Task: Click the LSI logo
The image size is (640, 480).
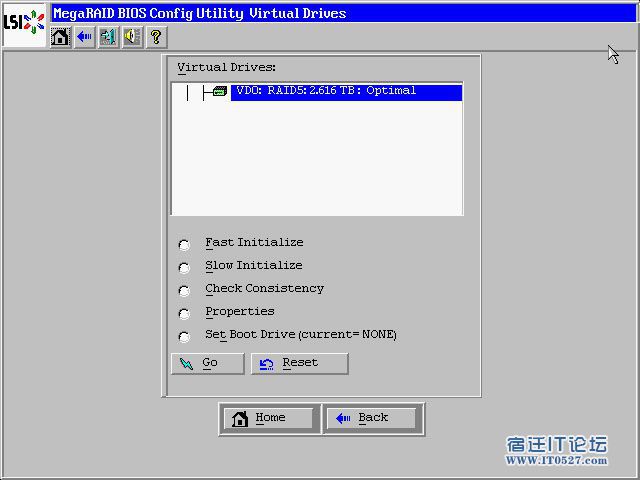Action: 24,24
